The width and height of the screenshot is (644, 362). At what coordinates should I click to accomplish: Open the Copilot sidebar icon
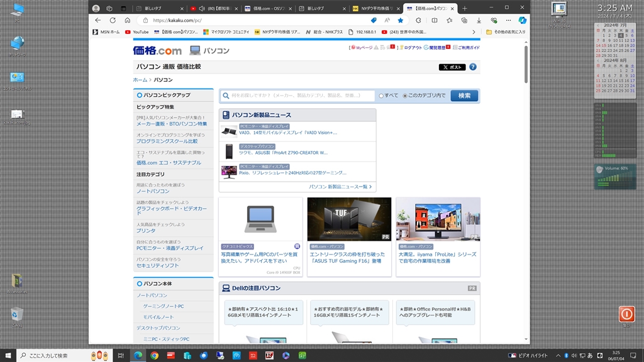click(x=523, y=20)
